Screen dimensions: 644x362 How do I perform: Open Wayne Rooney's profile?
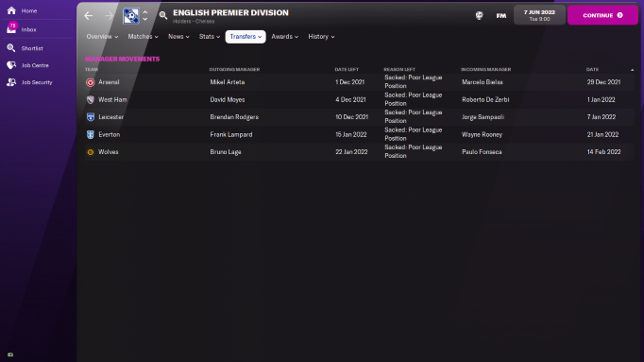click(482, 134)
